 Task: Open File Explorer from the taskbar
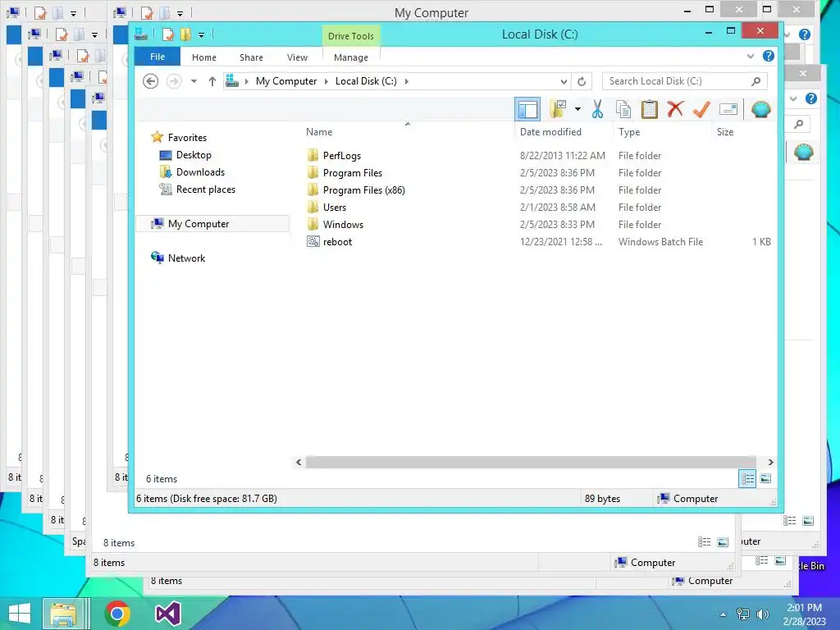[63, 614]
